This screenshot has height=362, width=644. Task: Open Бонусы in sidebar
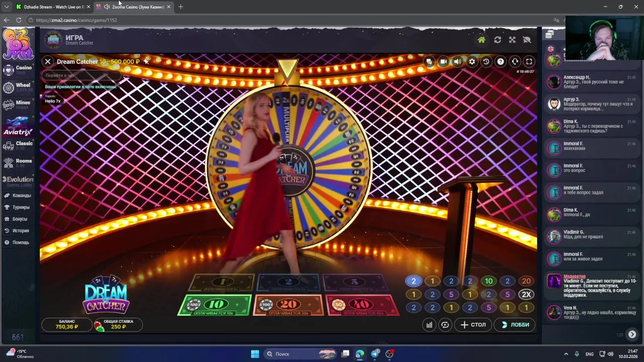[18, 219]
